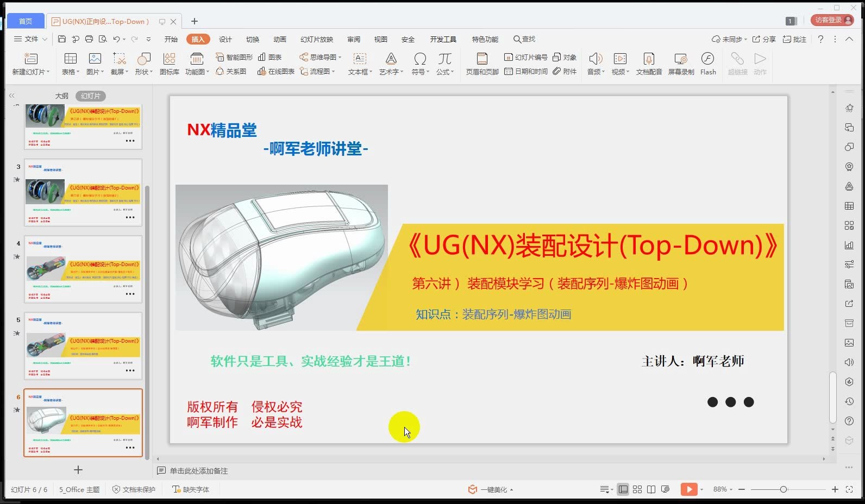This screenshot has height=504, width=865.
Task: Insert an 对象 object
Action: (x=565, y=57)
